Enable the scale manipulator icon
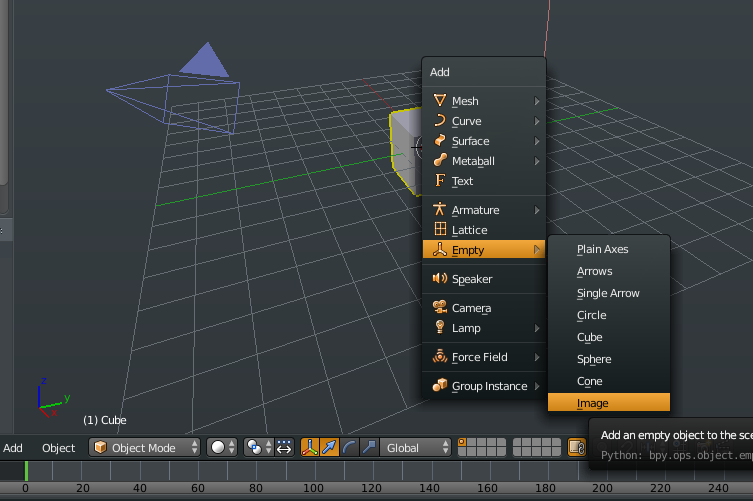Screen dimensions: 753x501 369,448
